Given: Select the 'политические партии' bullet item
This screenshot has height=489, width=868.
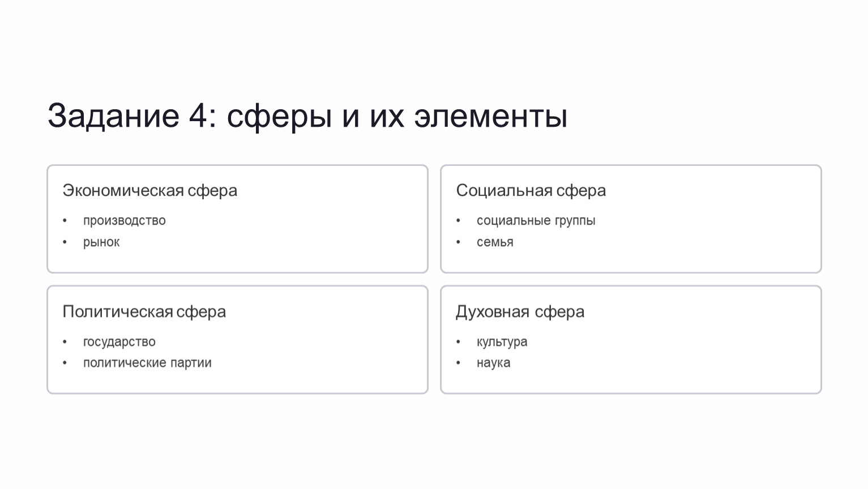Looking at the screenshot, I should tap(147, 363).
